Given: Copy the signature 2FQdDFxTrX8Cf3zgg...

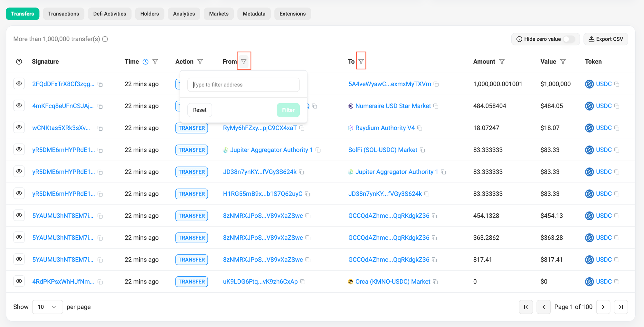Looking at the screenshot, I should pyautogui.click(x=100, y=84).
